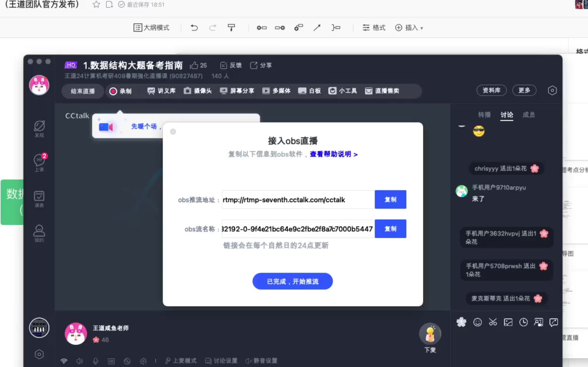Open 发现 discover in the sidebar
The height and width of the screenshot is (367, 588).
coord(40,129)
